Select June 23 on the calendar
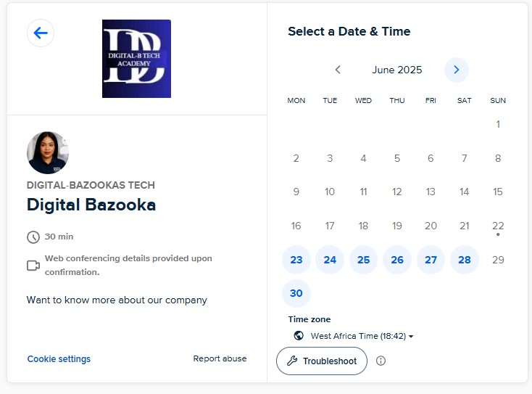This screenshot has height=394, width=532. pos(296,260)
